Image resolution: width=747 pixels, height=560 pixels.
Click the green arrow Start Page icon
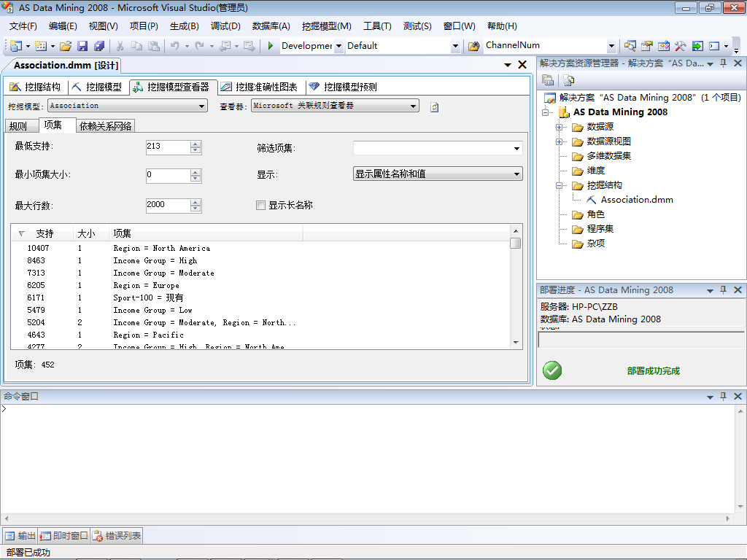point(697,46)
